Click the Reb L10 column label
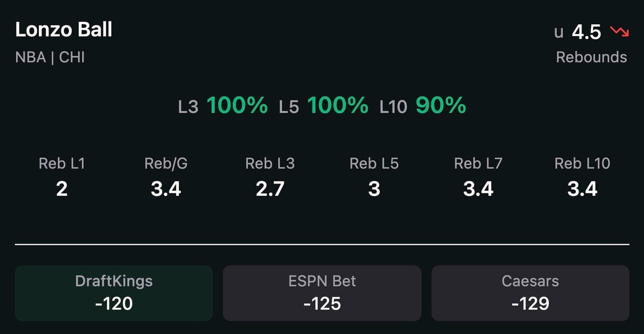This screenshot has width=644, height=334. point(582,164)
